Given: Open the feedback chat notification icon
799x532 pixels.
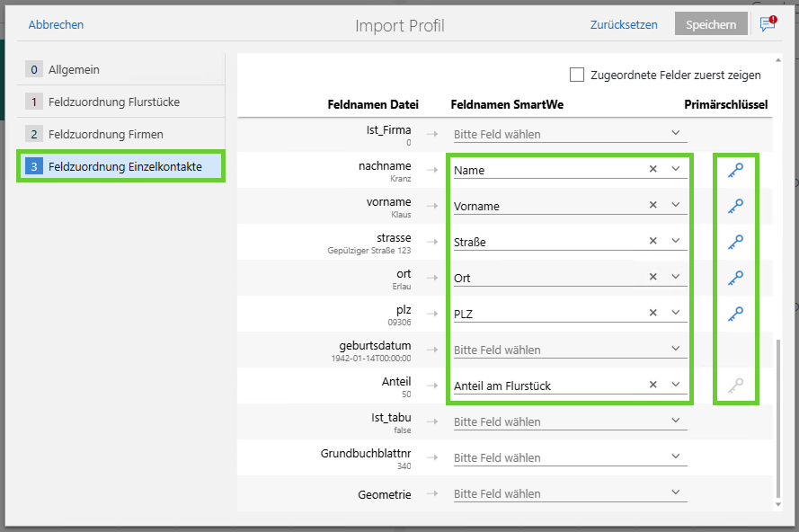Looking at the screenshot, I should [x=767, y=24].
